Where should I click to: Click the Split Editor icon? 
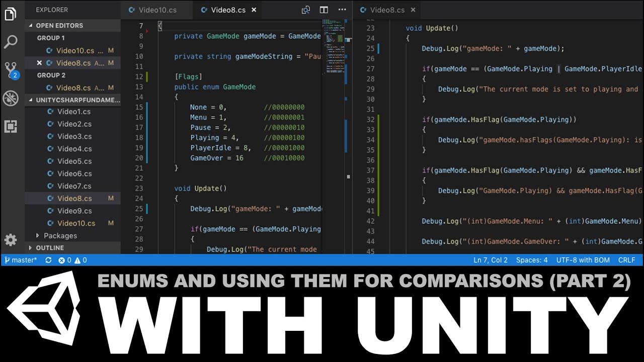click(x=324, y=10)
